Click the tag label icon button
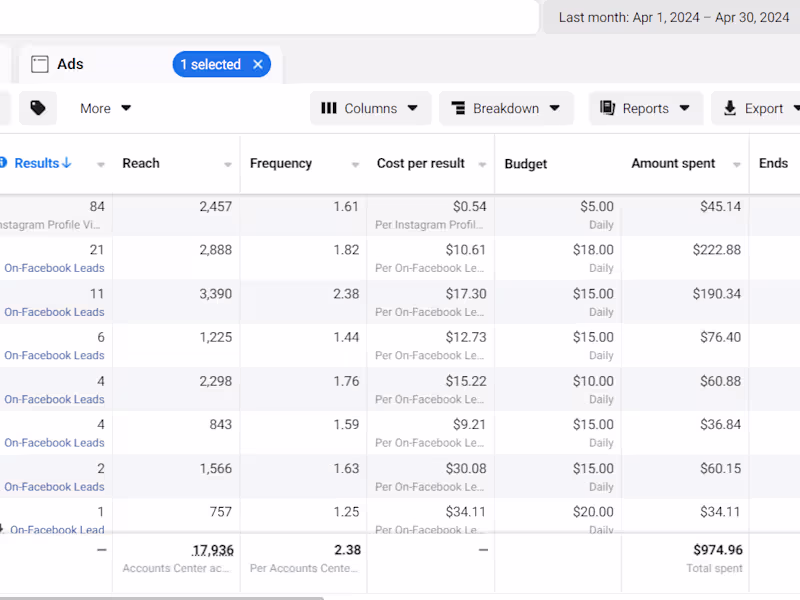Screen dimensions: 800x600 (38, 108)
